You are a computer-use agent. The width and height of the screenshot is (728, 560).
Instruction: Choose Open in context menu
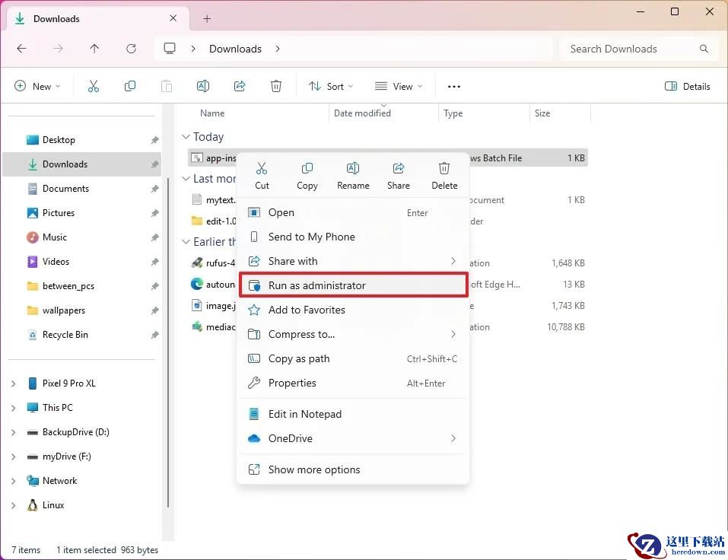[353, 213]
